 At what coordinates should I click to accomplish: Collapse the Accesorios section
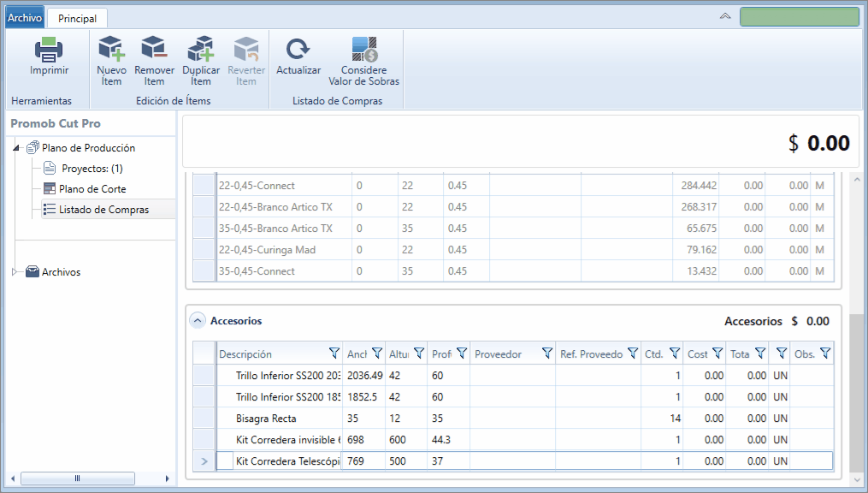(x=198, y=321)
